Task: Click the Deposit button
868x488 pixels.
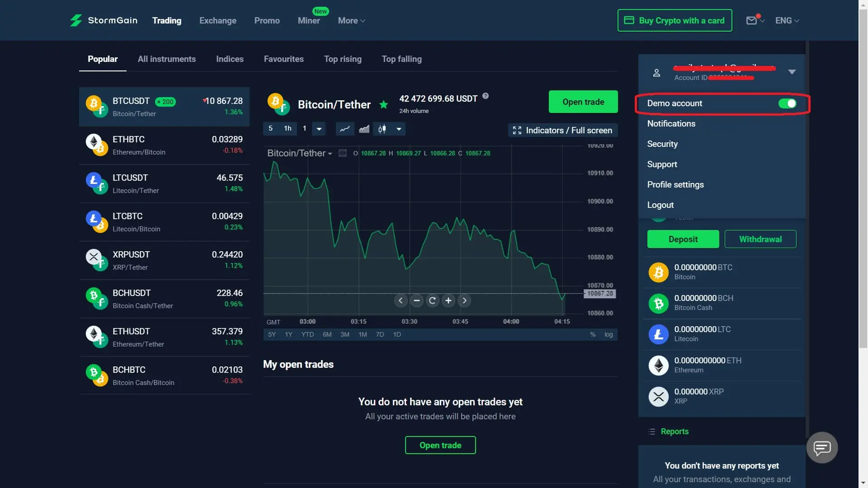Action: (683, 239)
